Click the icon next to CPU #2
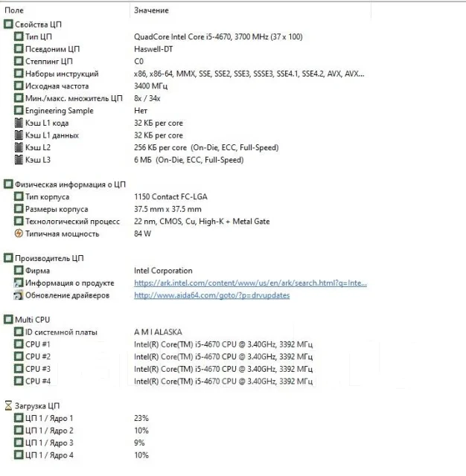 (x=19, y=356)
